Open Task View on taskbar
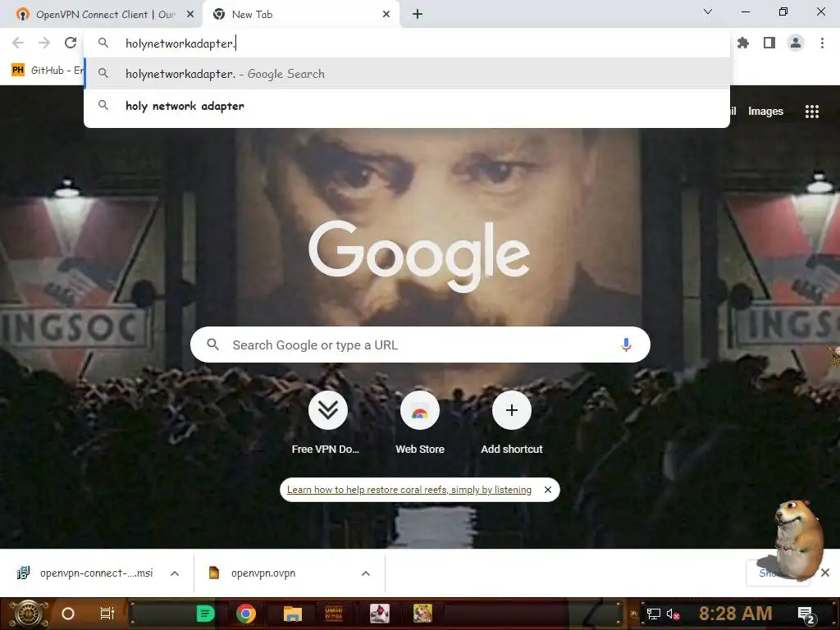Screen dimensions: 840x630 [107, 614]
